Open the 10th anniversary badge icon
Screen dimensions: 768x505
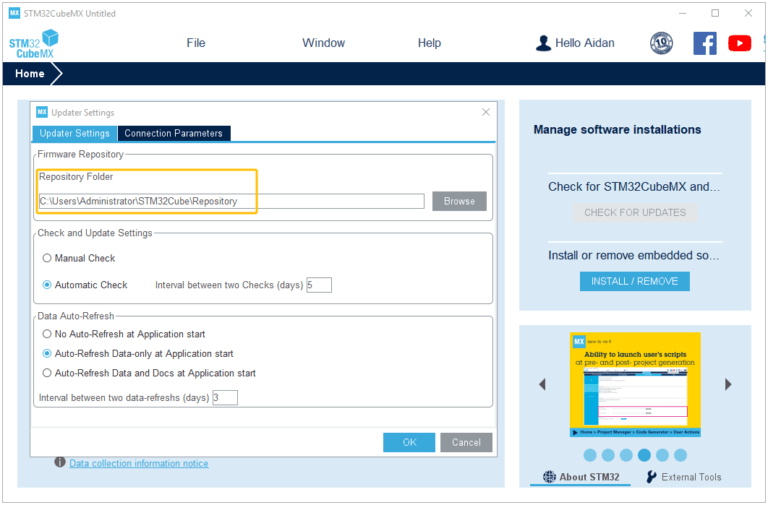(661, 43)
